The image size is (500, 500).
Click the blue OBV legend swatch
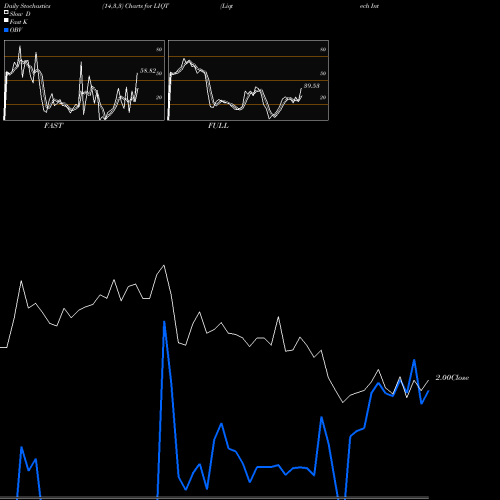click(6, 30)
